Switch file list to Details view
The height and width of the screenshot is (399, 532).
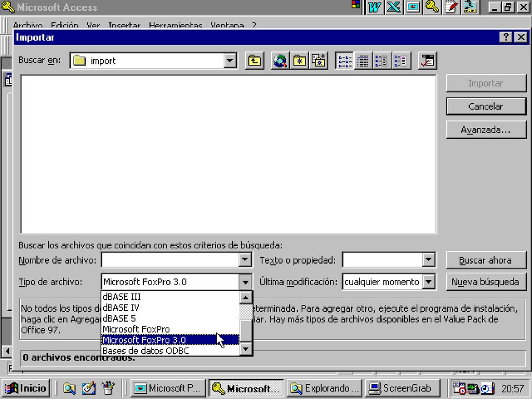pyautogui.click(x=363, y=61)
